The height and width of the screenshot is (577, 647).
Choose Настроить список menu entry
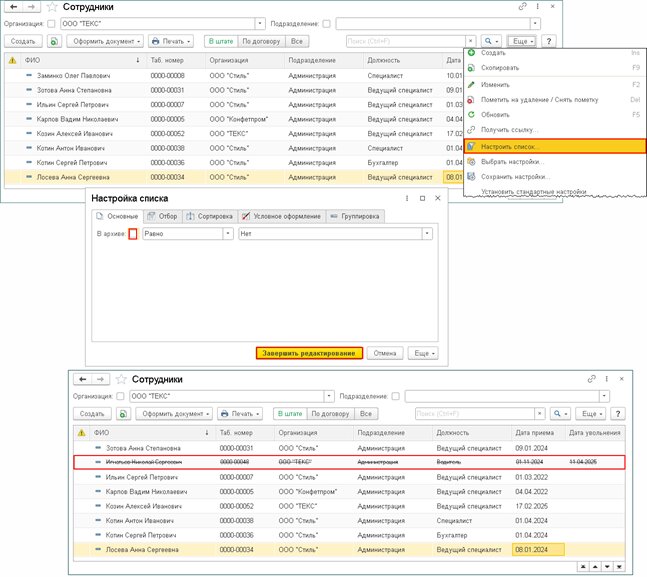555,147
